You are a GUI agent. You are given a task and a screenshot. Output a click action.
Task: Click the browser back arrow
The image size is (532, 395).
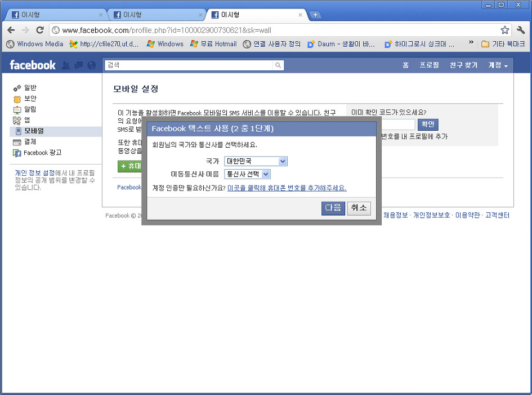tap(11, 30)
